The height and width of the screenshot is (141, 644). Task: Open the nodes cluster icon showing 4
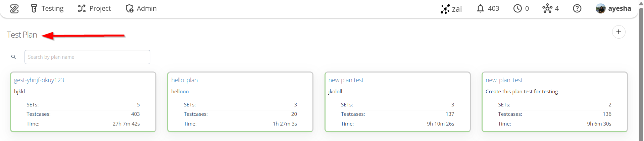pyautogui.click(x=547, y=8)
